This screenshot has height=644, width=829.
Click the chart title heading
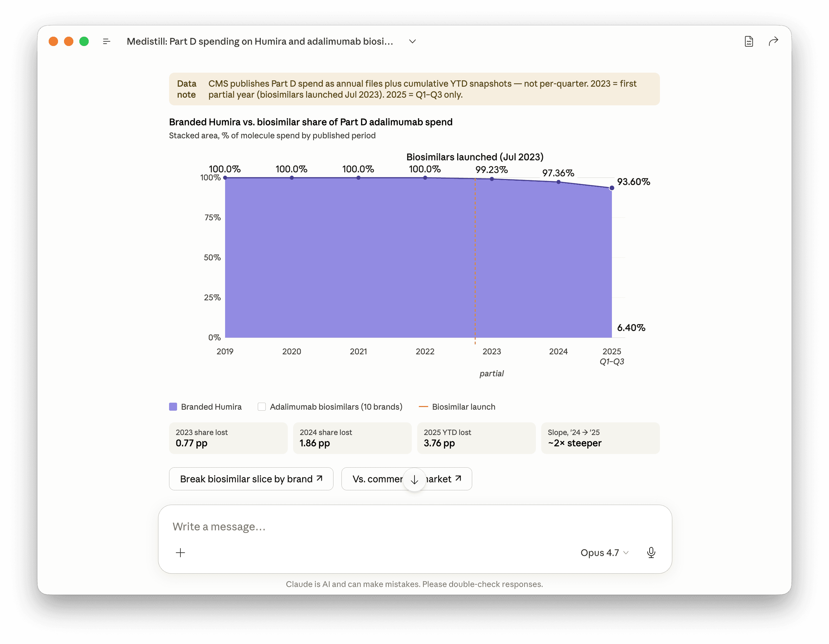pyautogui.click(x=310, y=122)
